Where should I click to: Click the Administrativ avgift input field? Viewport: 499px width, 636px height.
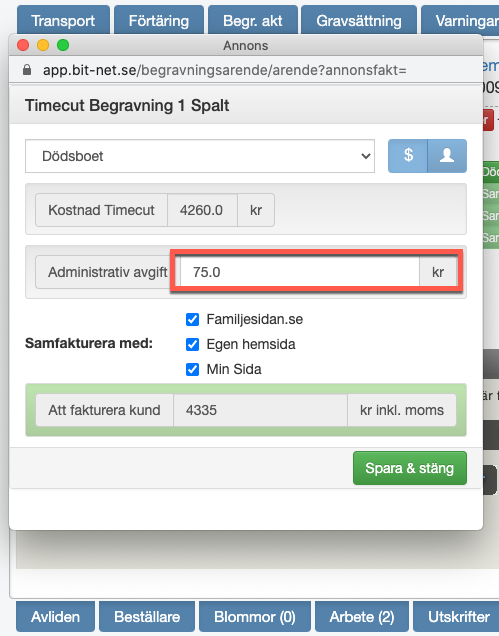(300, 272)
